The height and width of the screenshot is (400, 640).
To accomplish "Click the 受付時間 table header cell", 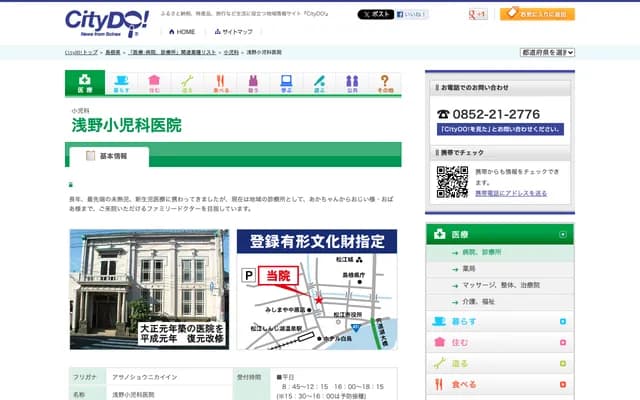I will point(251,384).
